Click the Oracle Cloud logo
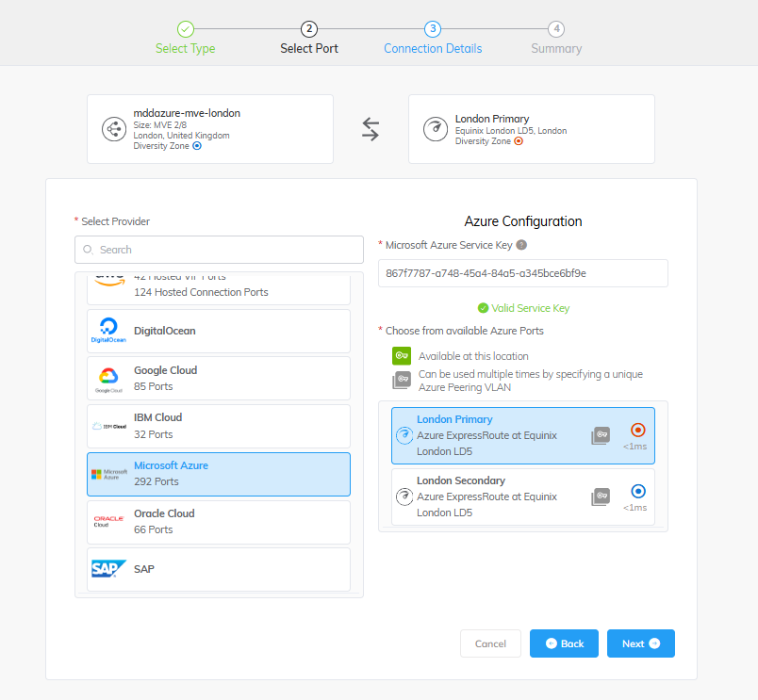Screen dimensions: 758x700 [108, 521]
